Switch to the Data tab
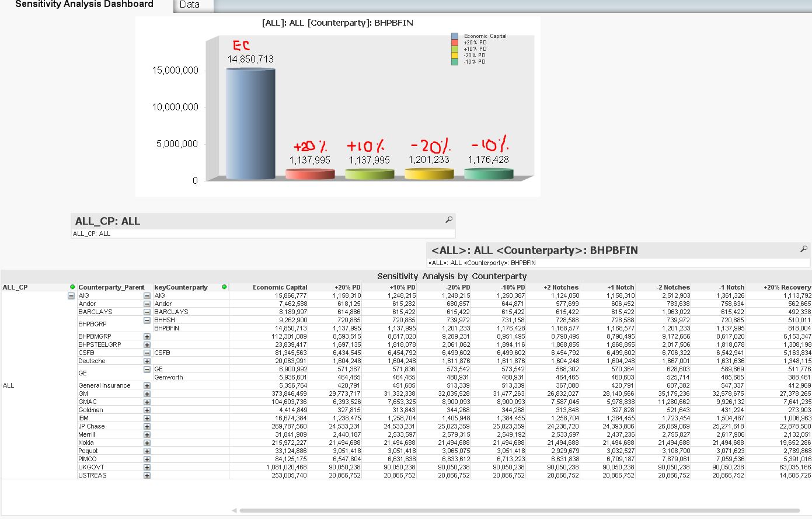The image size is (812, 519). tap(190, 5)
